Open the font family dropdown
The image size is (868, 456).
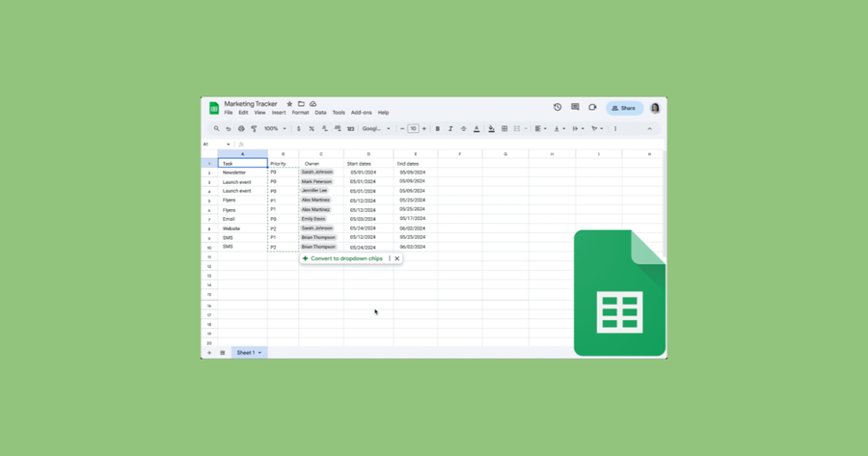(376, 129)
